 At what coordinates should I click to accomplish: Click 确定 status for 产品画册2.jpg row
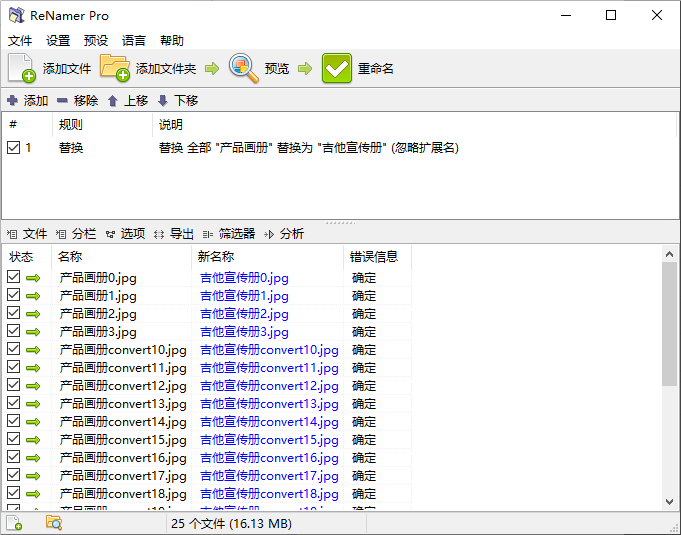point(364,314)
